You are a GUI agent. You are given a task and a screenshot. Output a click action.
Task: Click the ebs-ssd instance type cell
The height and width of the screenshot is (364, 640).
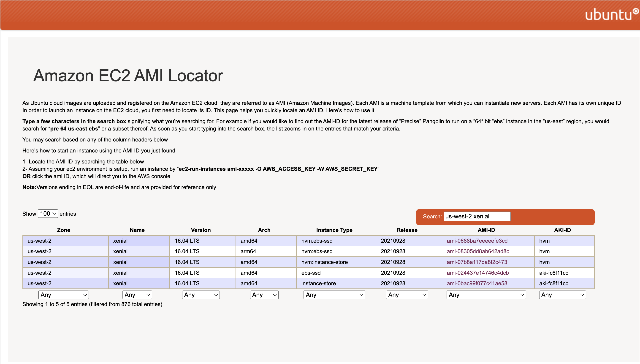(x=336, y=273)
